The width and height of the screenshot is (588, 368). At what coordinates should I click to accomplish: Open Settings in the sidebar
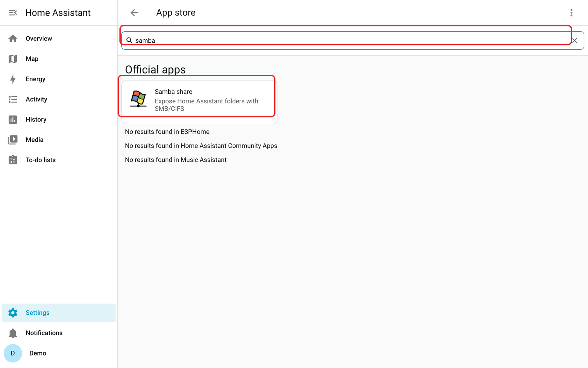point(59,313)
